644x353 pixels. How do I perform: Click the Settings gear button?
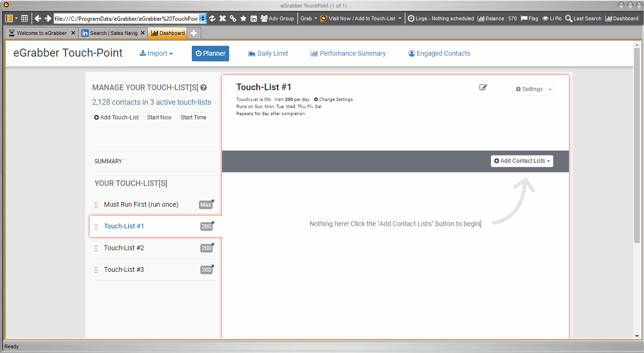tap(529, 89)
